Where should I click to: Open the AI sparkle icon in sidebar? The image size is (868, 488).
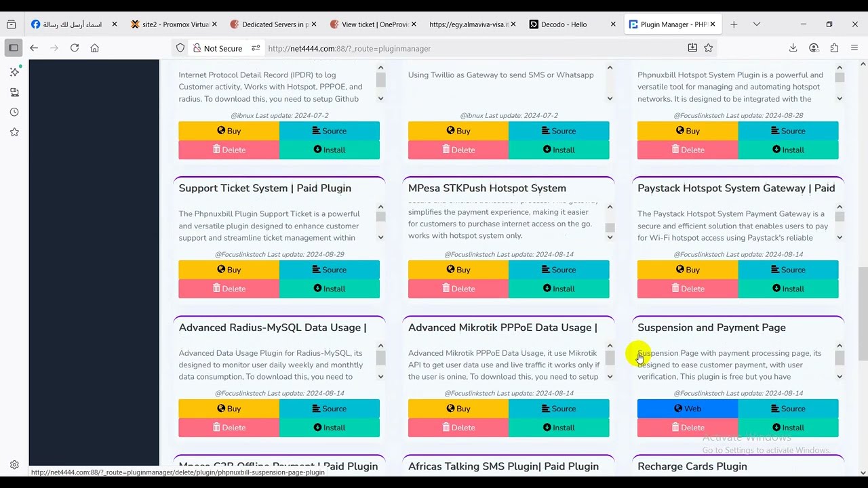pyautogui.click(x=14, y=72)
